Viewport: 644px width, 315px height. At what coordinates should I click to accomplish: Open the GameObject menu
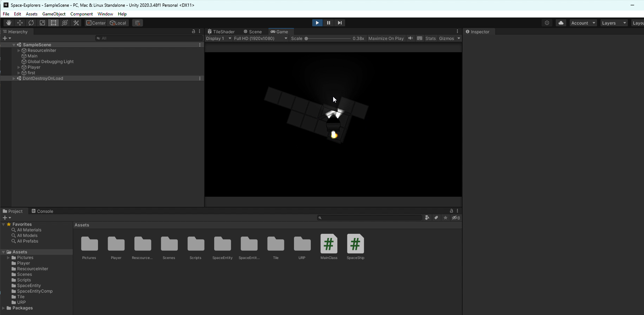[x=54, y=14]
